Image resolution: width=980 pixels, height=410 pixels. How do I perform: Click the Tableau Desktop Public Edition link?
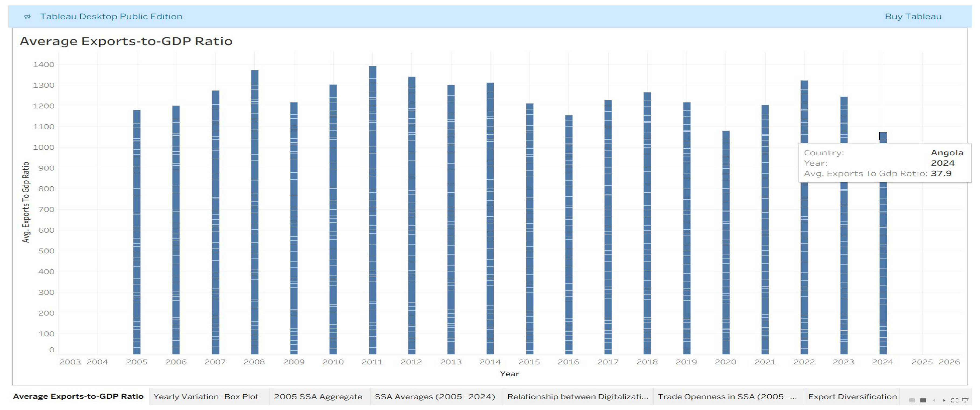point(111,16)
